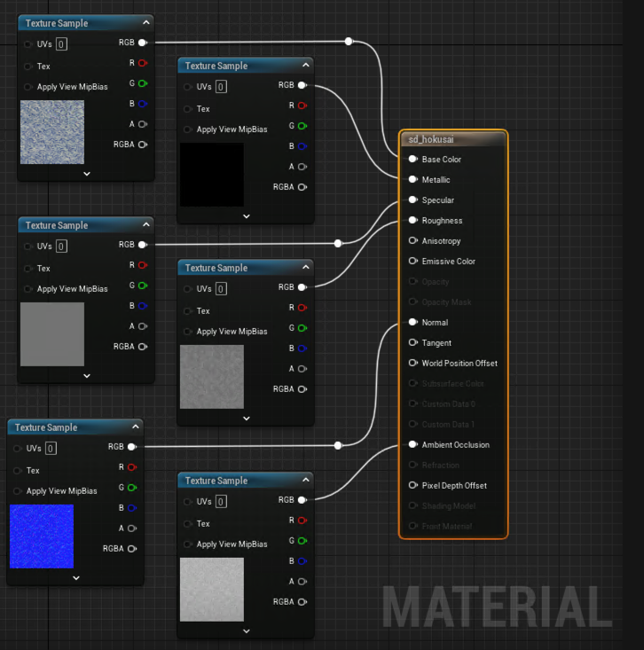Click RGB output of Ambient Occlusion Texture Sample

click(302, 500)
